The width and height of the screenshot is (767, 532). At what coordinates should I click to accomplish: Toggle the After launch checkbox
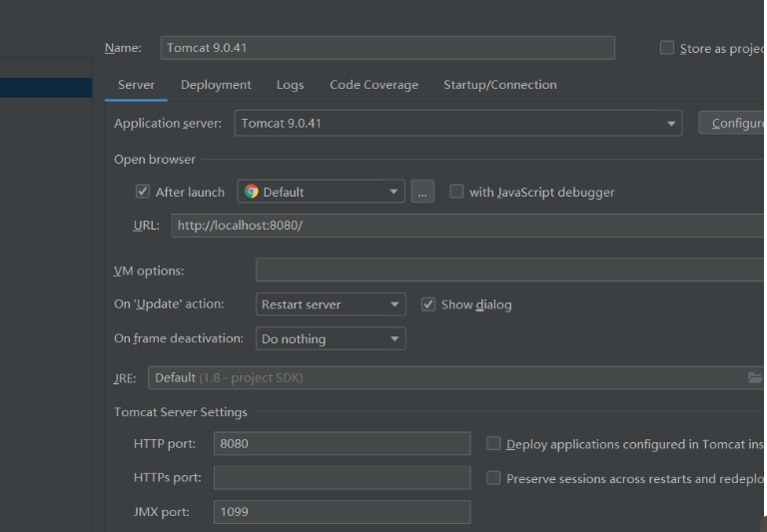point(143,192)
